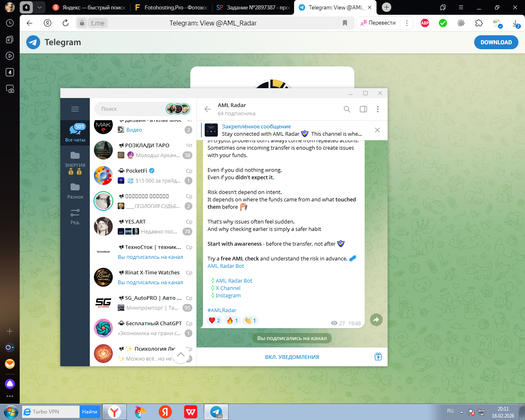This screenshot has height=420, width=525.
Task: Open the Windows Start menu
Action: (x=11, y=412)
